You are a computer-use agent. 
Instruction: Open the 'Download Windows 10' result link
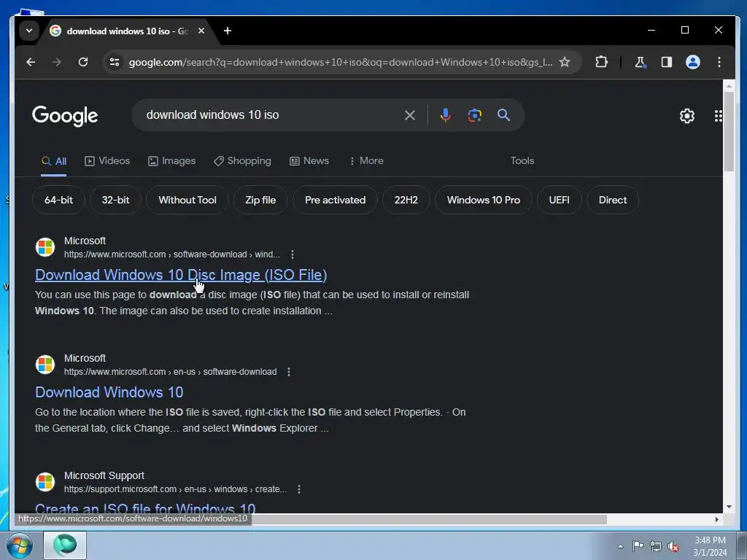[x=109, y=392]
